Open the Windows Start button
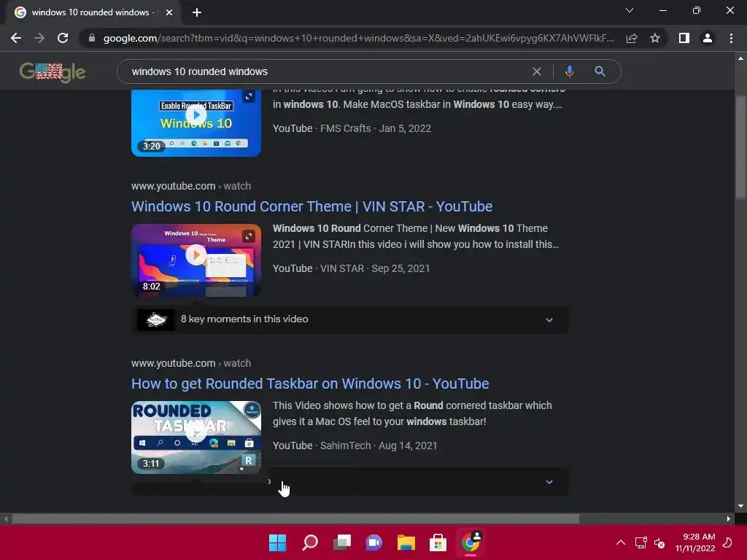The width and height of the screenshot is (747, 560). (278, 542)
